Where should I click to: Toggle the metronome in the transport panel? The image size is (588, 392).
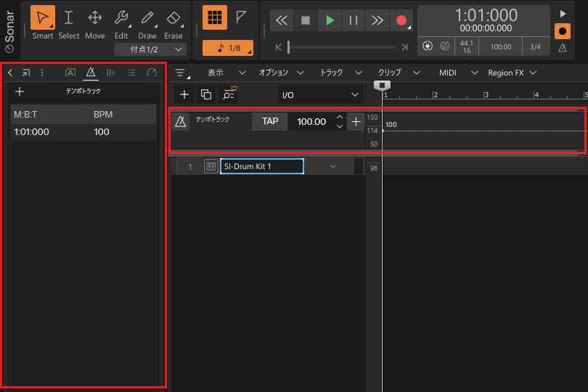[563, 48]
